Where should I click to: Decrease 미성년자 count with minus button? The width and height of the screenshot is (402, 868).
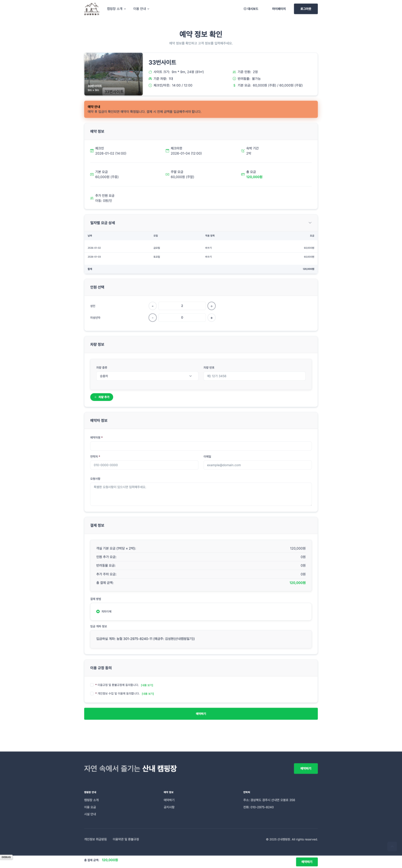[x=153, y=318]
